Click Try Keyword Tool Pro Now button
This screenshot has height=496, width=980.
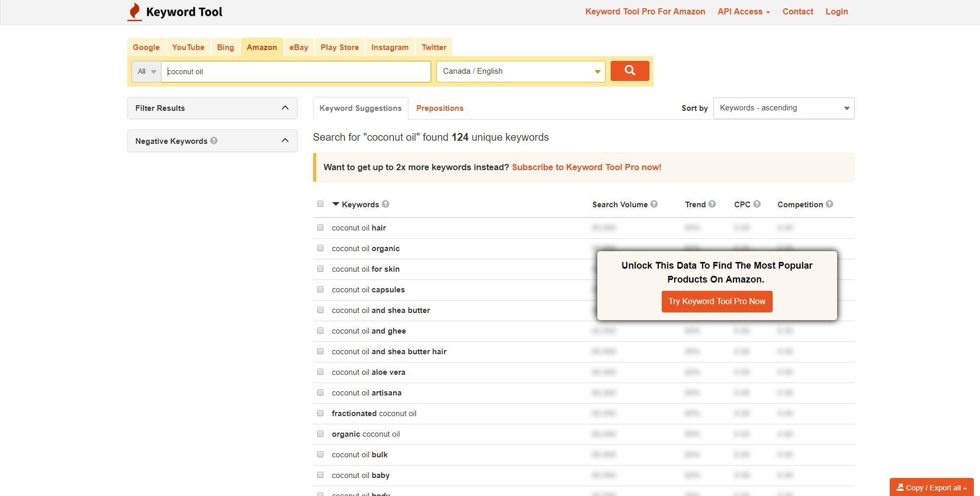[x=717, y=302]
